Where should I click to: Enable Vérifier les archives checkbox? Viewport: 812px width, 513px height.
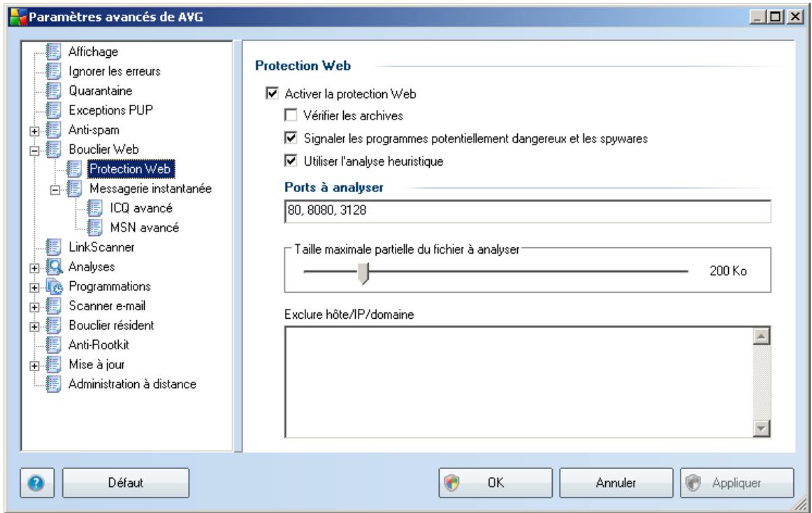(291, 115)
